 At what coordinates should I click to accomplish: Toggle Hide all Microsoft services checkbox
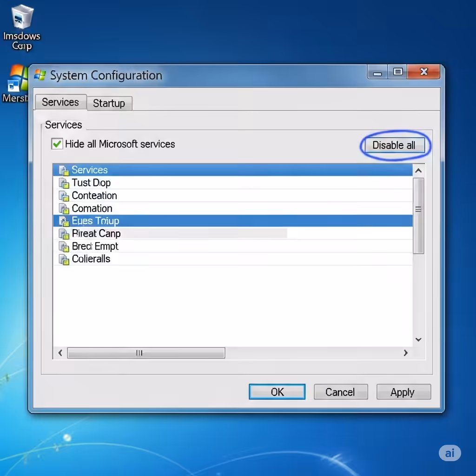57,144
